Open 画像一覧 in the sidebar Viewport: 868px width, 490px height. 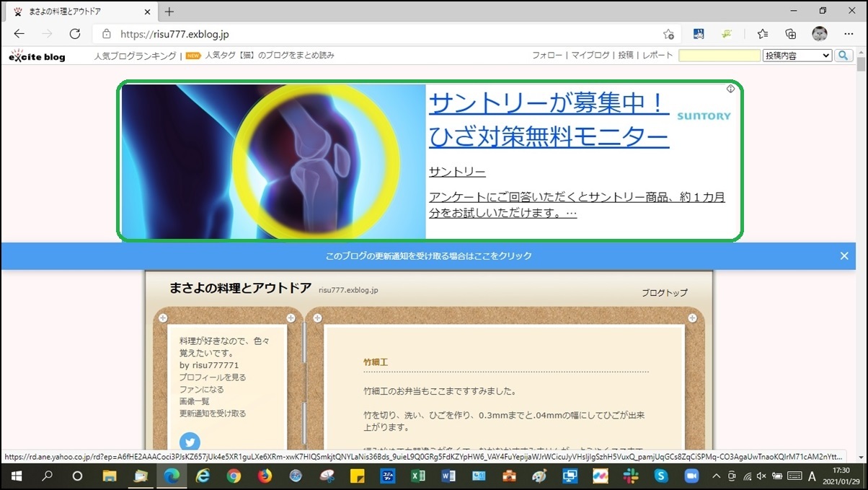(x=195, y=401)
